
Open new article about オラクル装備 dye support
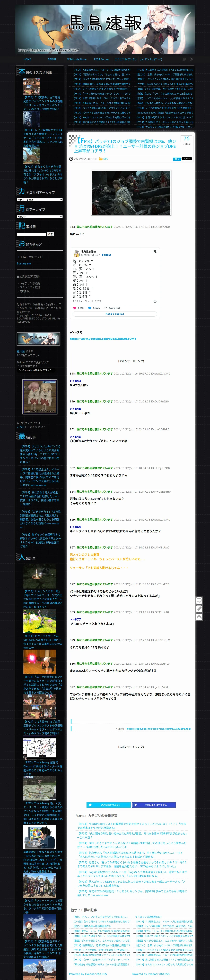[40, 498]
